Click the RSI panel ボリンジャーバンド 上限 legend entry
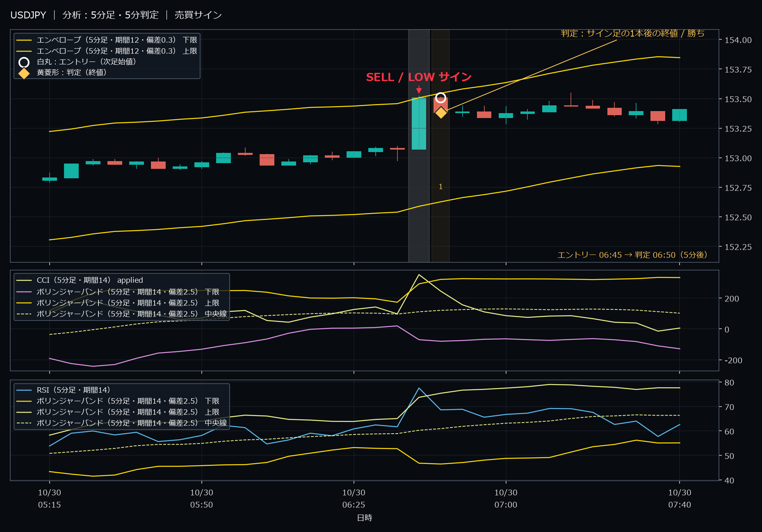Viewport: 762px width, 532px height. pos(118,412)
